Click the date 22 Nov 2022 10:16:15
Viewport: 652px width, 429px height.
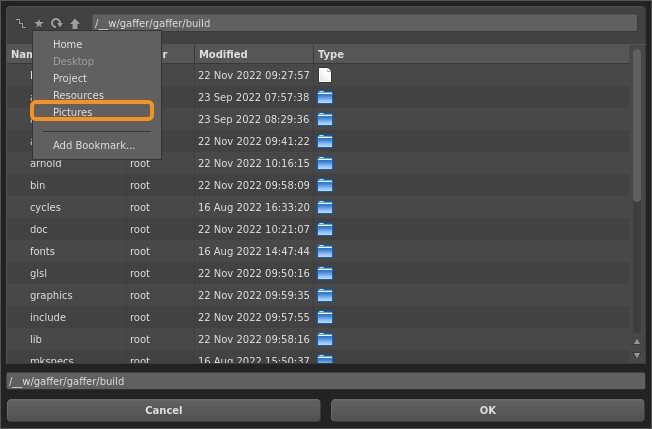coord(254,163)
